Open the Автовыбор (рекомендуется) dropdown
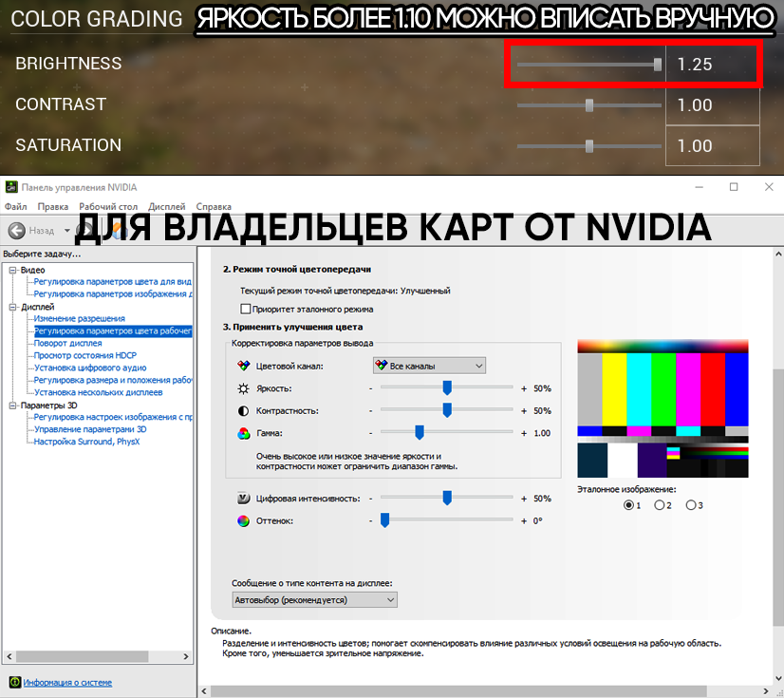 click(x=314, y=599)
